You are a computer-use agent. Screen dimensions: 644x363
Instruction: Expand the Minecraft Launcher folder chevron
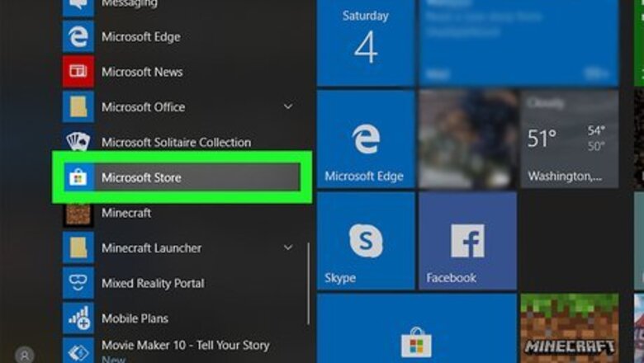[288, 247]
